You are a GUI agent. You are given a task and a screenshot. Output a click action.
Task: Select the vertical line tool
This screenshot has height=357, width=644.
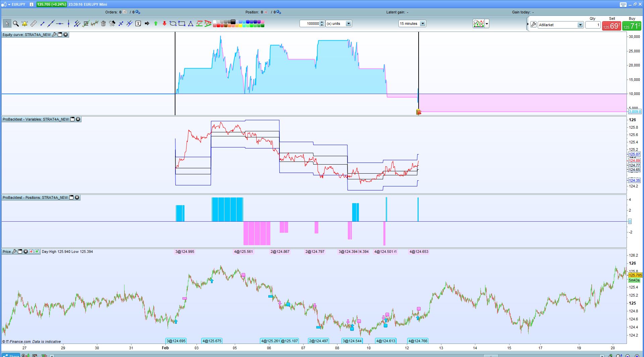coord(68,24)
